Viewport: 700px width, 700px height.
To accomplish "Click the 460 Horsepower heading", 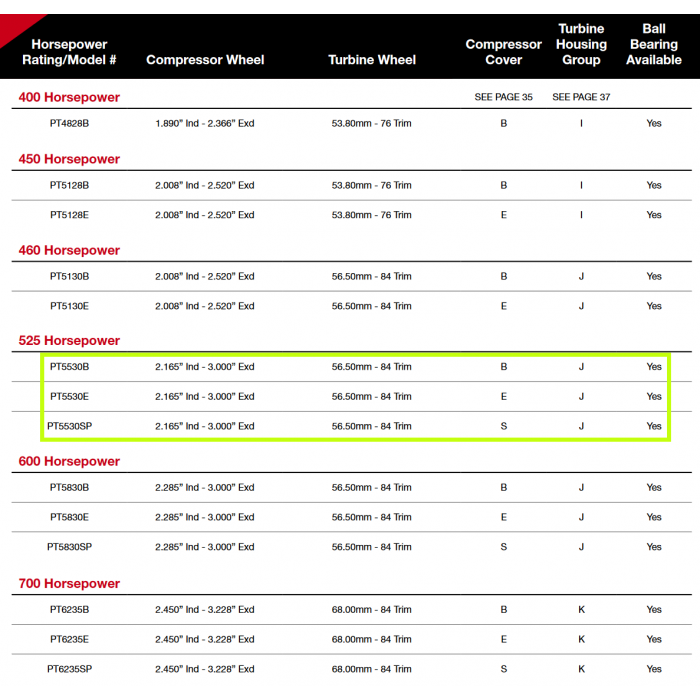I will pos(69,250).
